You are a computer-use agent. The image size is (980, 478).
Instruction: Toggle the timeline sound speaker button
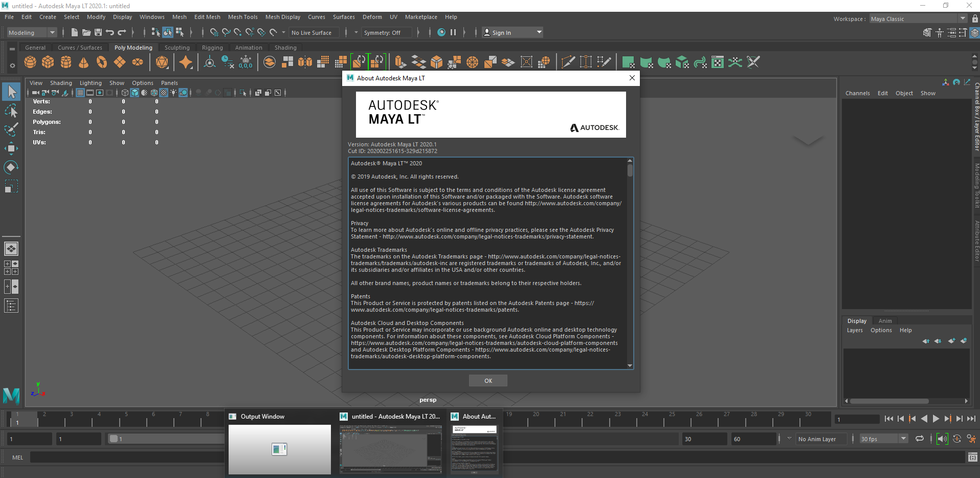(942, 439)
